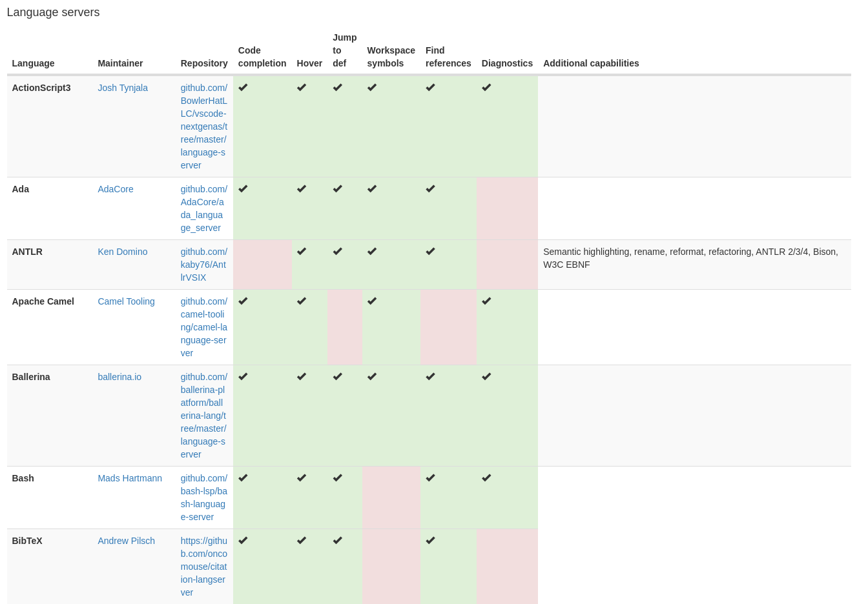Click Ada code completion checkmark

[243, 188]
